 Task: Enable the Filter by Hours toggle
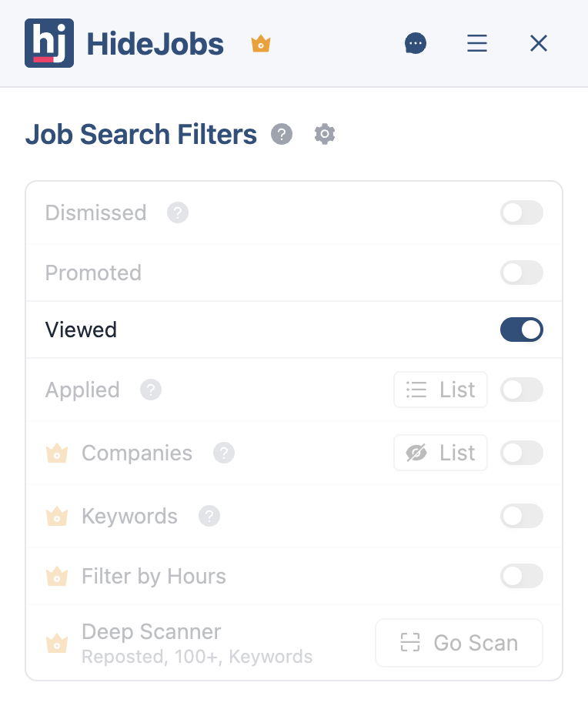click(522, 576)
